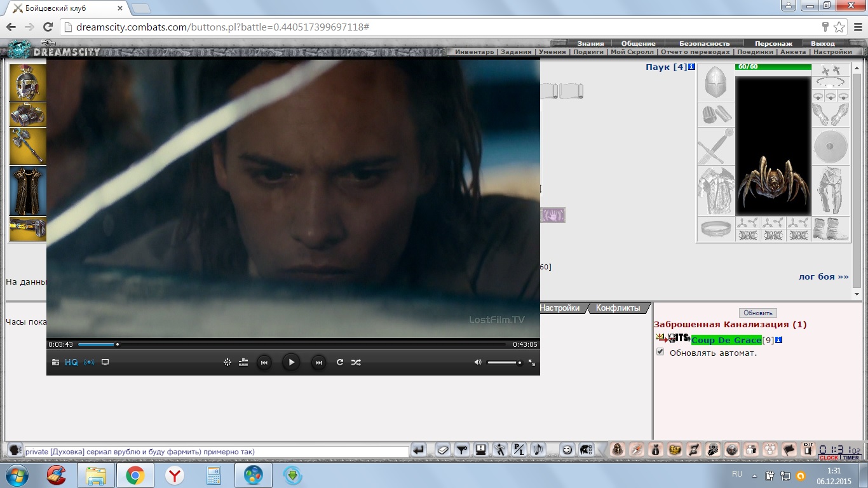The width and height of the screenshot is (868, 488).
Task: Select the empty sword weapon slot
Action: (x=716, y=146)
